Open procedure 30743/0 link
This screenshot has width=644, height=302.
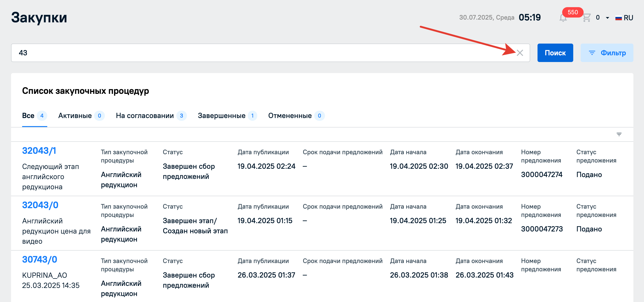39,260
